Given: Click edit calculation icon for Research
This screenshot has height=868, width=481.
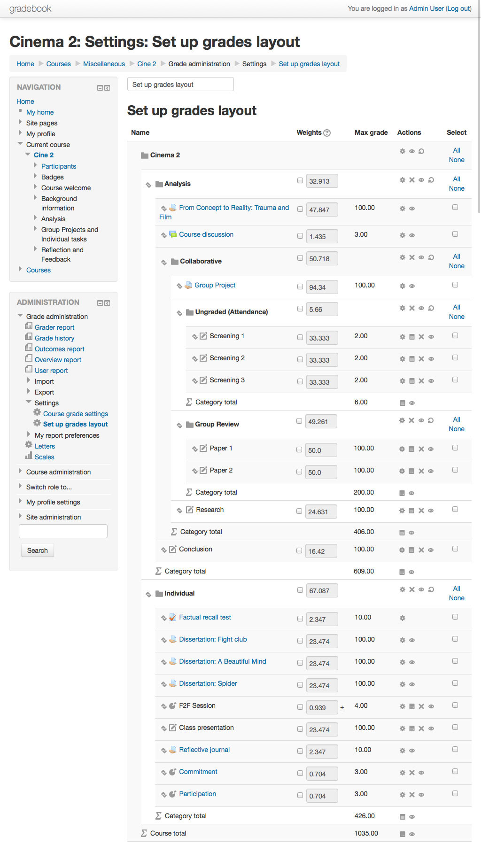Looking at the screenshot, I should click(x=411, y=511).
